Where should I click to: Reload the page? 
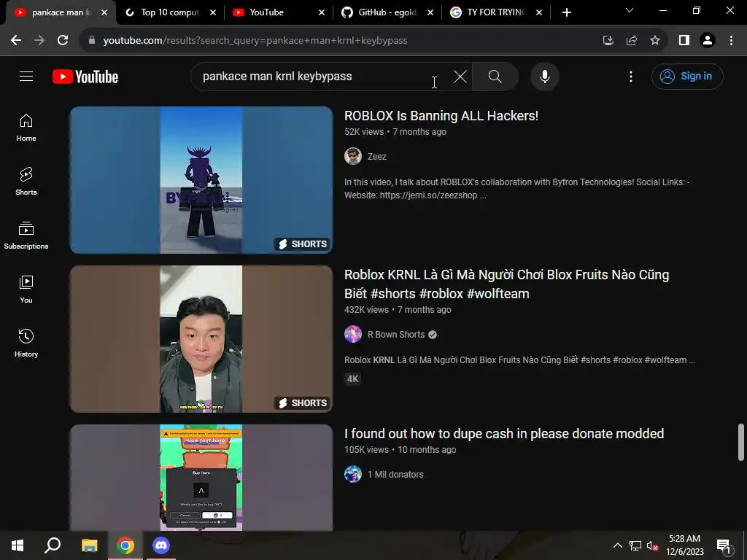63,41
